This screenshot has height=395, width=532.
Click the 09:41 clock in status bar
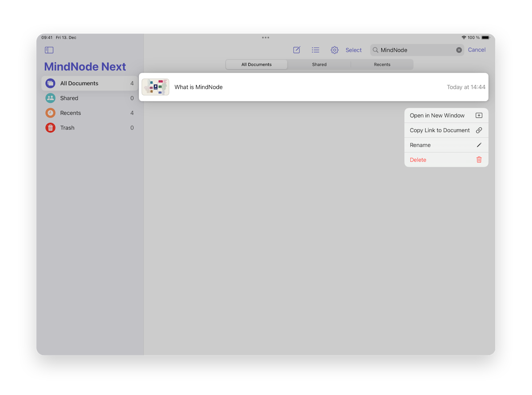tap(47, 38)
